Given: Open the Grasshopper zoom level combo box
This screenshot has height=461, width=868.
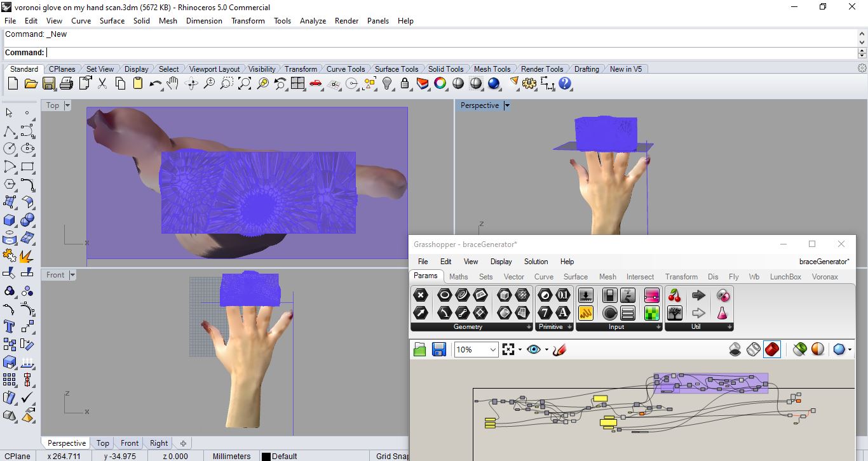Looking at the screenshot, I should click(x=477, y=349).
